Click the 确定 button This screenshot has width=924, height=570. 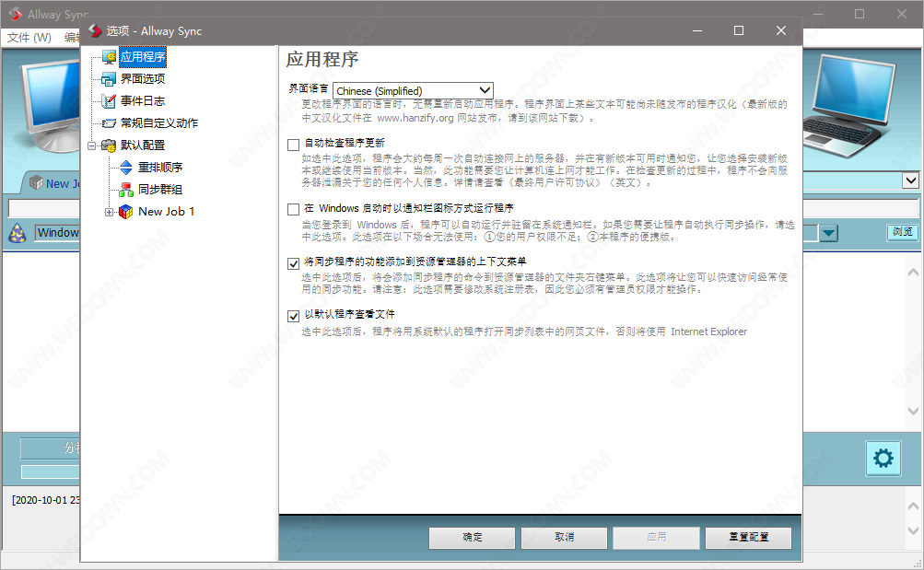[x=472, y=538]
